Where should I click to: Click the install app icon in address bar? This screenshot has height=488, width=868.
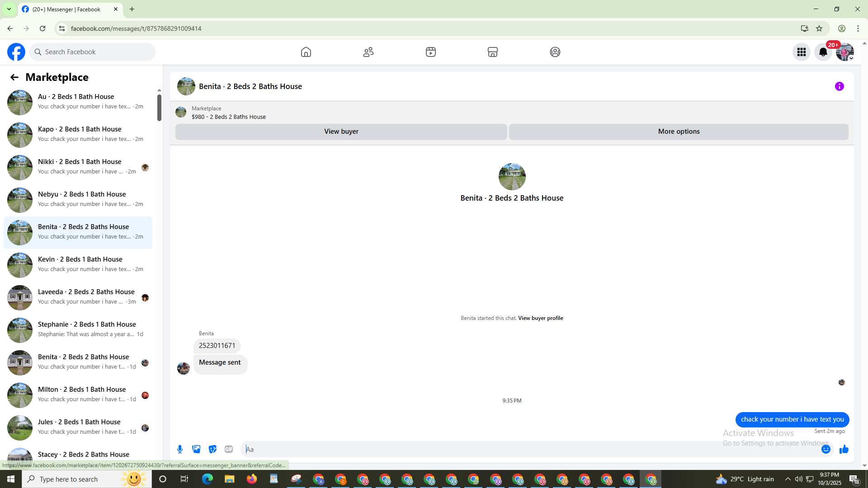point(804,28)
